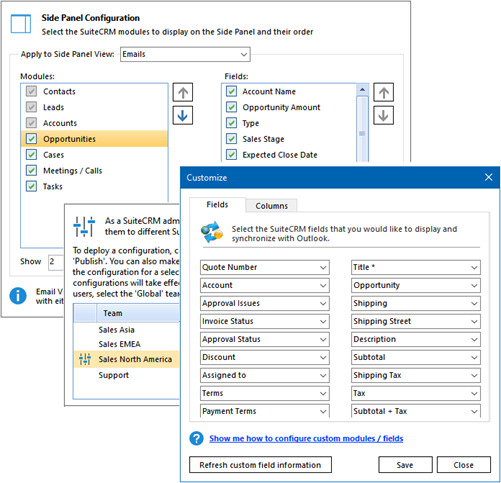
Task: Open the Description dropdown
Action: pos(416,339)
